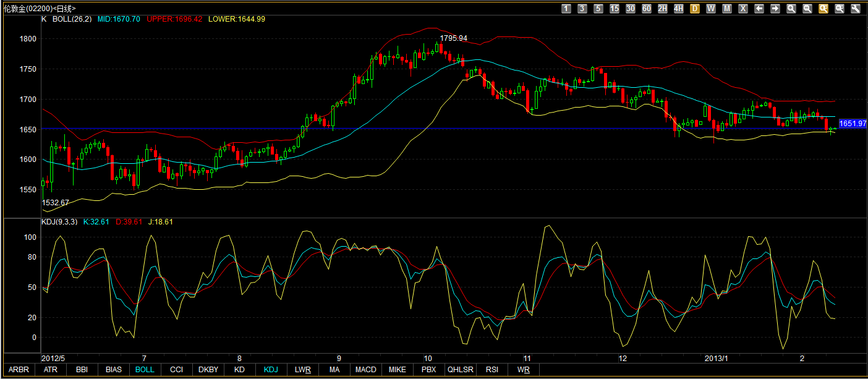Zoom in with the magnifier plus icon

pyautogui.click(x=791, y=9)
